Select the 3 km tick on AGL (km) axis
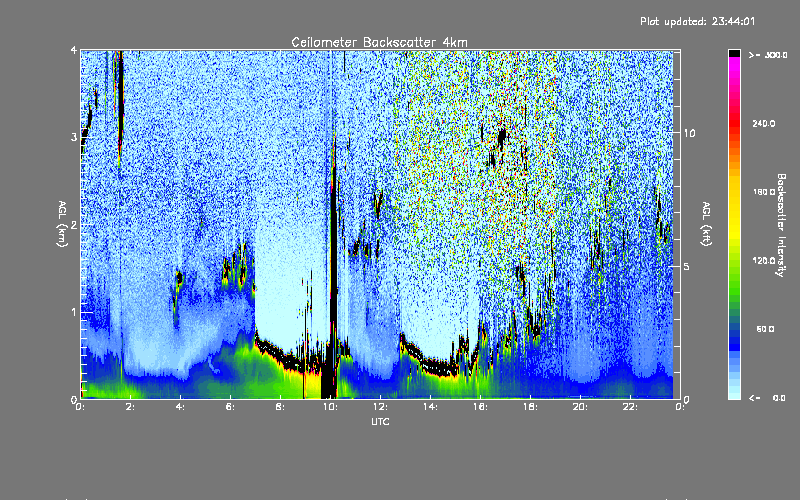 point(74,137)
